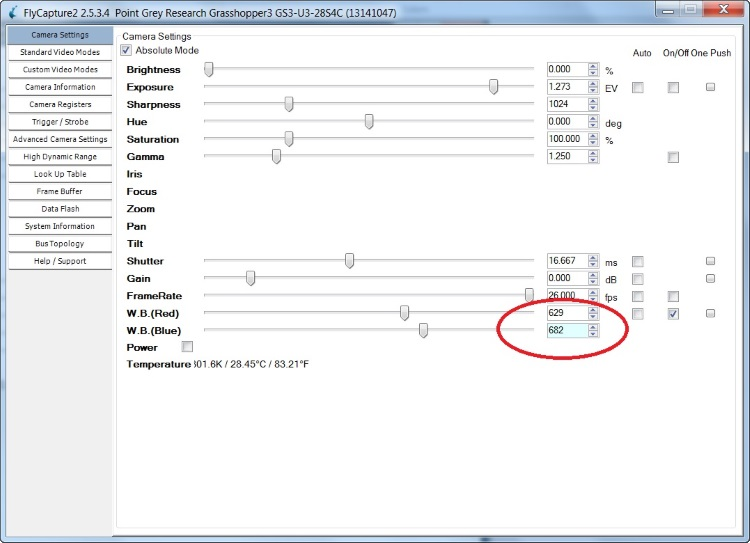This screenshot has width=750, height=543.
Task: Decrease Shutter with the spinner down arrow
Action: [593, 265]
